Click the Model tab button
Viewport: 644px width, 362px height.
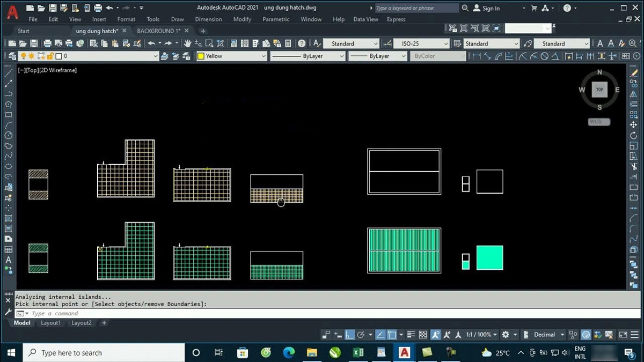click(22, 323)
